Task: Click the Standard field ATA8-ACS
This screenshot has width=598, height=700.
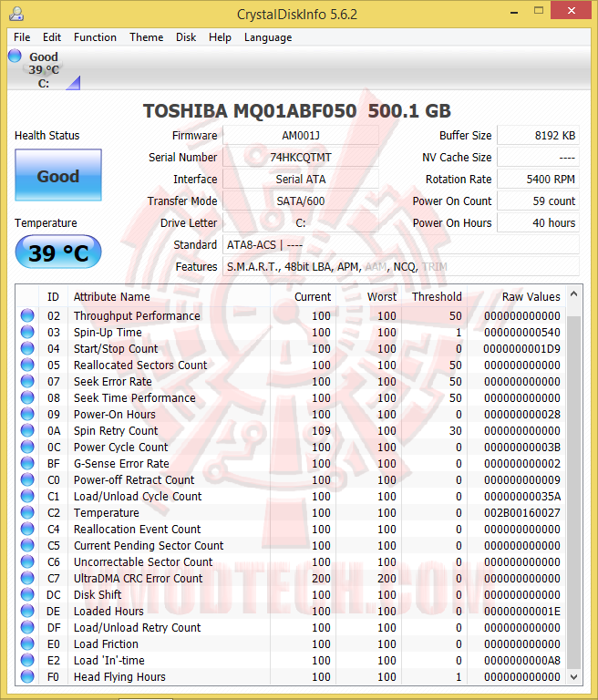Action: [400, 244]
